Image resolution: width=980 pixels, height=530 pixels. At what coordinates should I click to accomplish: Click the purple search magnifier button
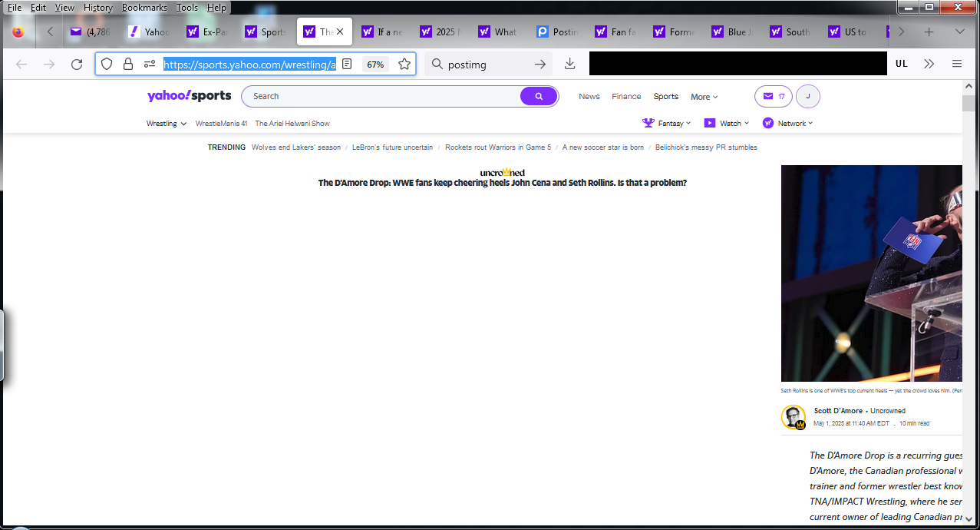[539, 96]
